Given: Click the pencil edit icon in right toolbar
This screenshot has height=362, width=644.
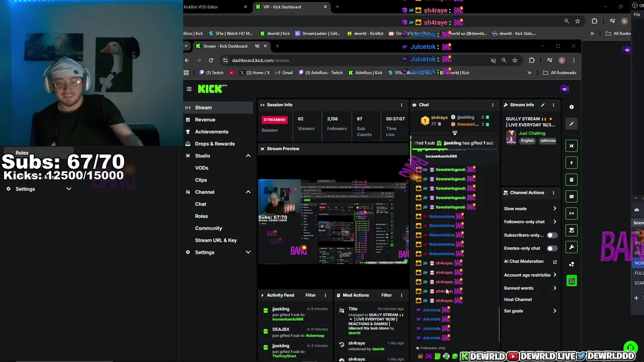Looking at the screenshot, I should 572,124.
